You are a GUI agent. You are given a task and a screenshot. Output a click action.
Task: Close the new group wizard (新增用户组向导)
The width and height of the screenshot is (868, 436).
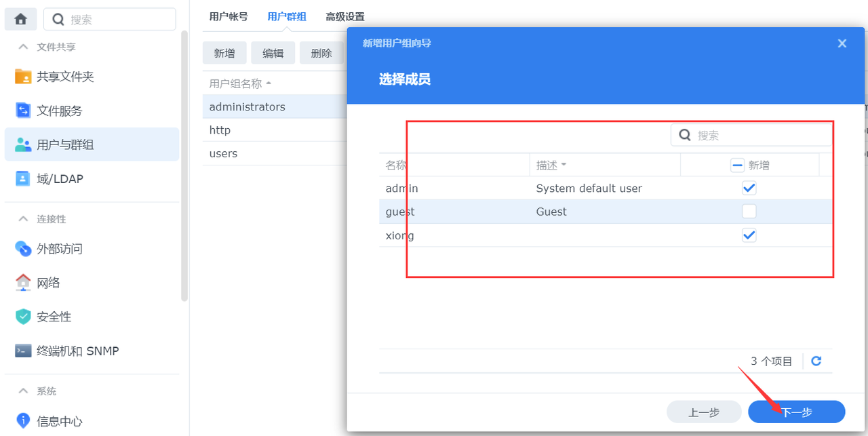coord(842,43)
